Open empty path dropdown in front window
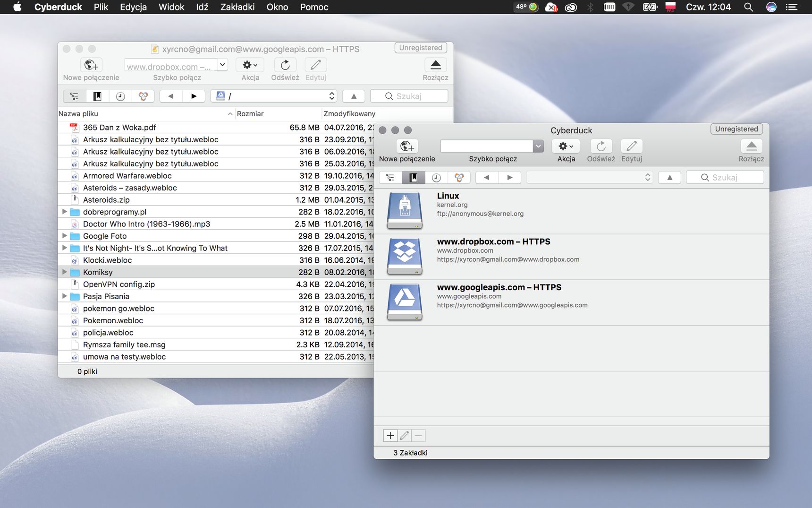This screenshot has height=508, width=812. [590, 177]
